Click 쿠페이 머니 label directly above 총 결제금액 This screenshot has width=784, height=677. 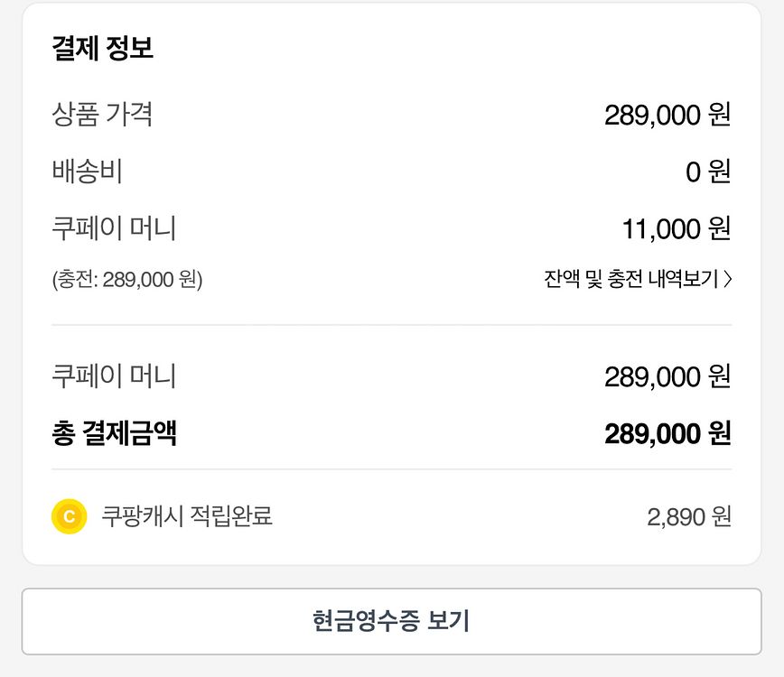click(x=114, y=376)
